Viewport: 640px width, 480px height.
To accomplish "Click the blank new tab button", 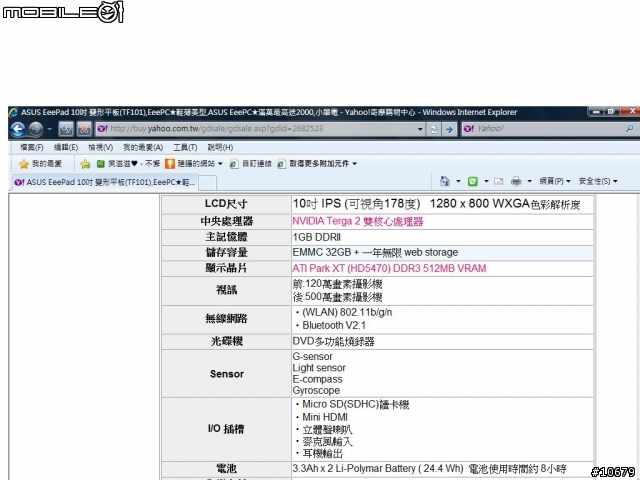I will tap(207, 183).
